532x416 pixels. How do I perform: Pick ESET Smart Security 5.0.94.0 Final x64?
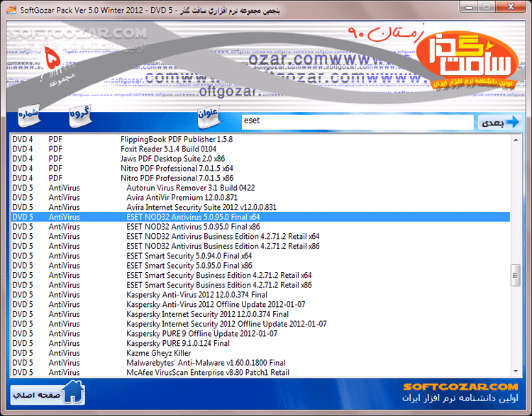[x=189, y=256]
